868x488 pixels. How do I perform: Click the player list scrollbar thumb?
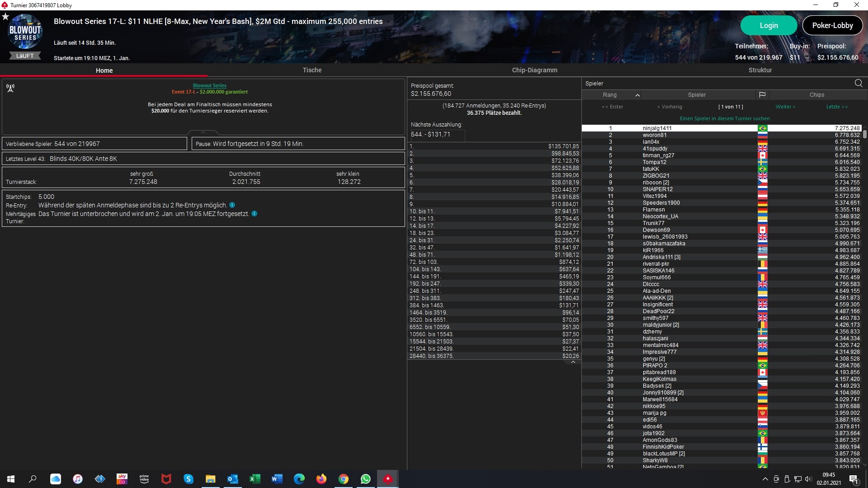tap(864, 134)
